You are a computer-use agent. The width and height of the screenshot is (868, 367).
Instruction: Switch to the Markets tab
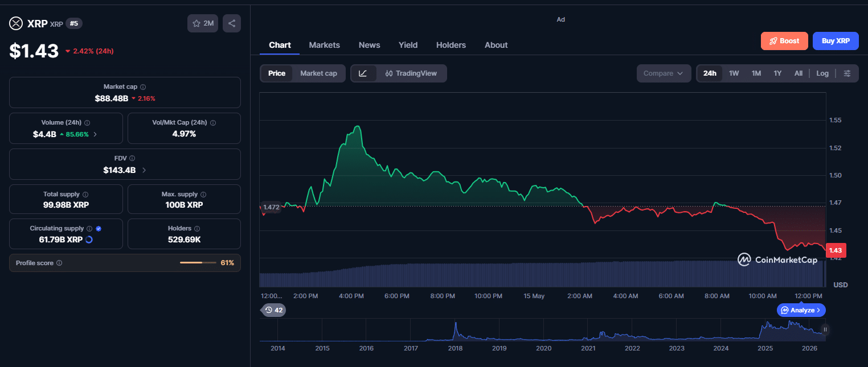pos(324,45)
